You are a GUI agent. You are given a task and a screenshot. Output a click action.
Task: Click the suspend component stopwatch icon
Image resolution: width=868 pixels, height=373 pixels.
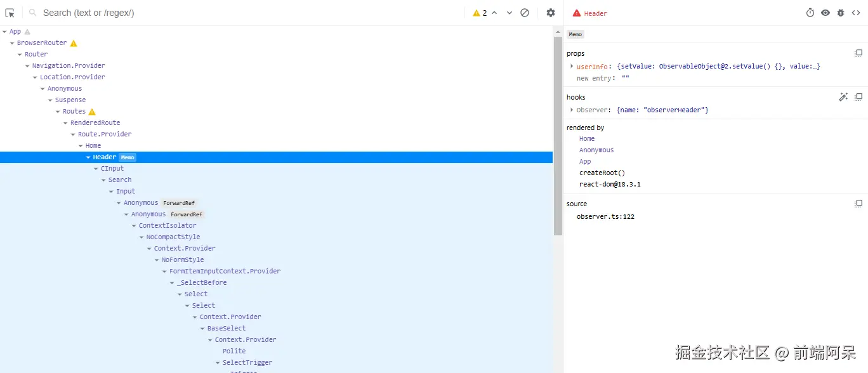810,13
